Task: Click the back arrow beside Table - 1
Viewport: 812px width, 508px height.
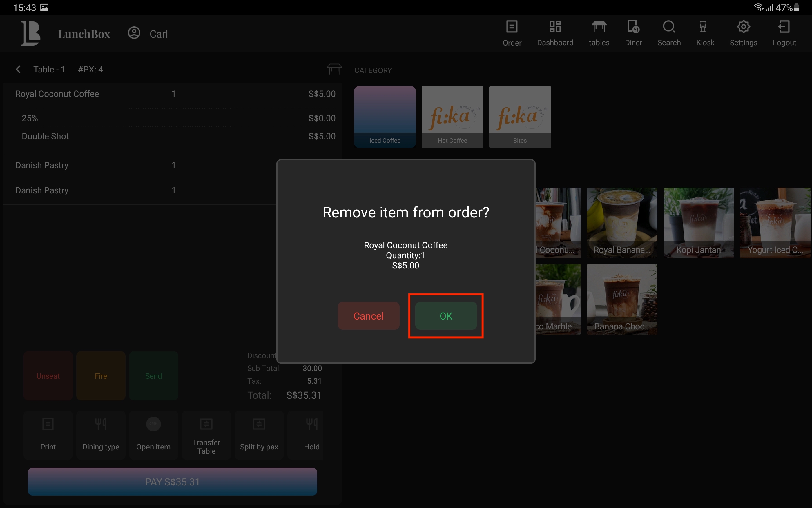Action: click(18, 70)
